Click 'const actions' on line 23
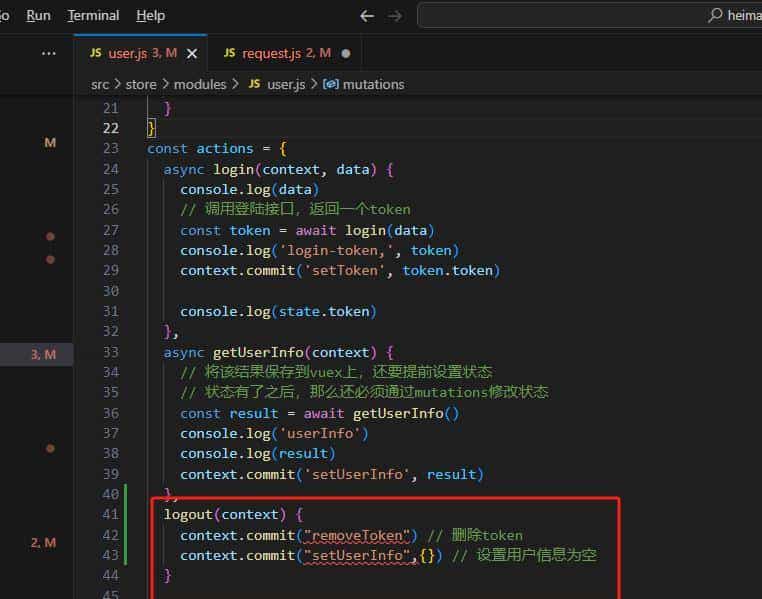The height and width of the screenshot is (599, 762). [x=200, y=148]
